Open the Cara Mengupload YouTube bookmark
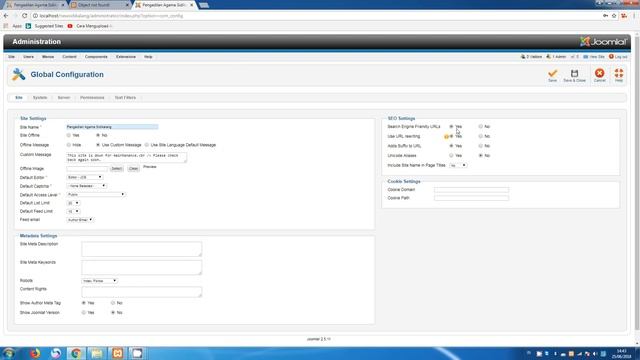This screenshot has width=640, height=360. [x=89, y=26]
